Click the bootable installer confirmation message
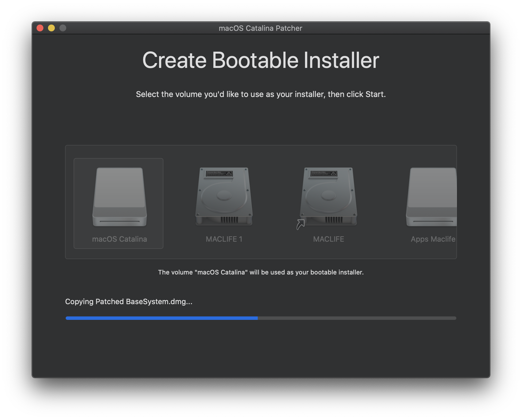Screen dimensions: 522x420 coord(261,272)
